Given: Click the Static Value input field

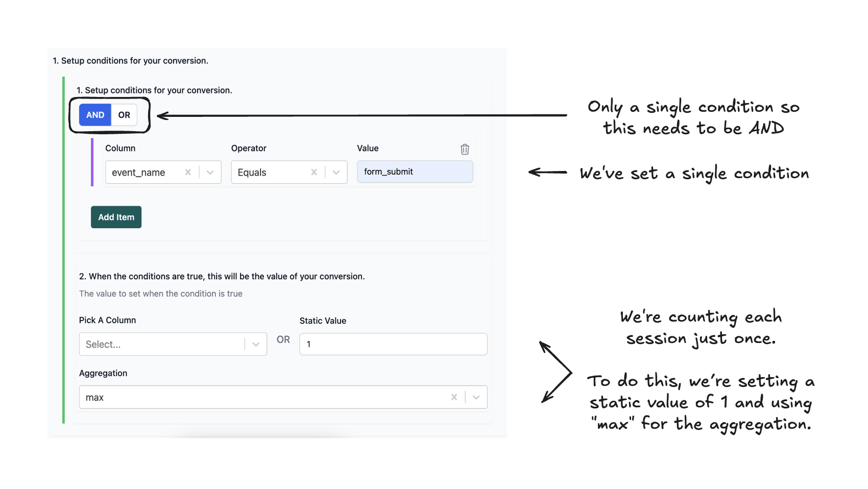Looking at the screenshot, I should (x=393, y=344).
